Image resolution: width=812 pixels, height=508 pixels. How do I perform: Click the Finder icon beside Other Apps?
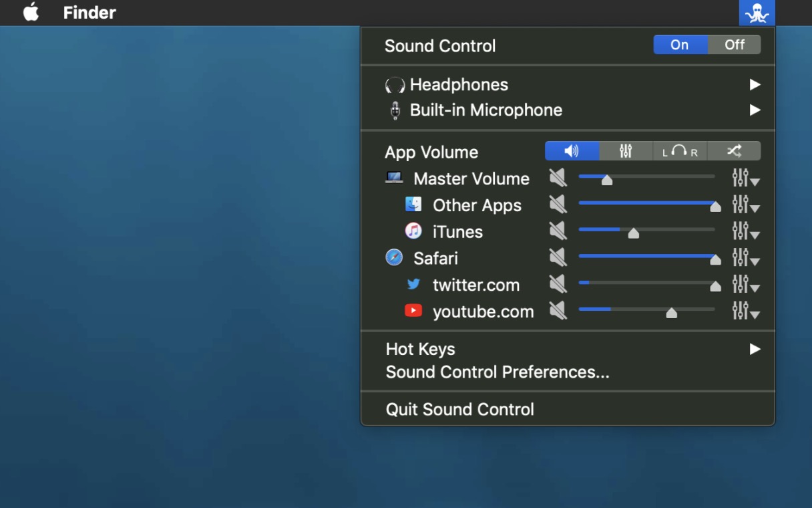413,204
